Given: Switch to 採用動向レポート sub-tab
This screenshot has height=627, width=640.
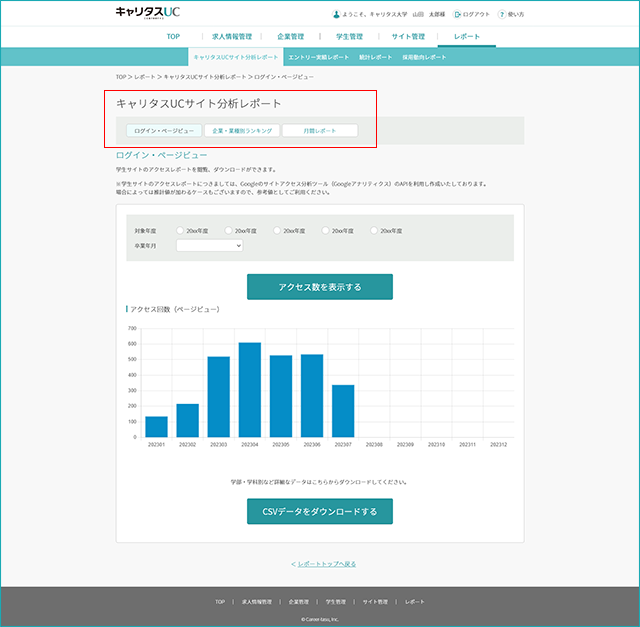Looking at the screenshot, I should (x=424, y=57).
